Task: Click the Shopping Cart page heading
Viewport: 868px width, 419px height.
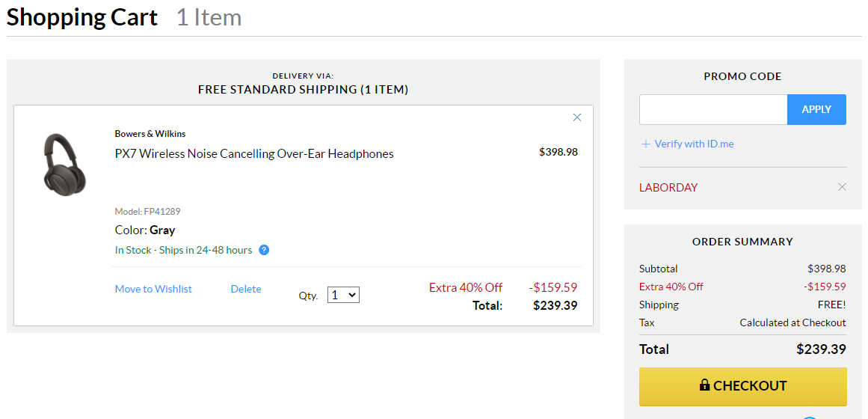Action: coord(82,17)
